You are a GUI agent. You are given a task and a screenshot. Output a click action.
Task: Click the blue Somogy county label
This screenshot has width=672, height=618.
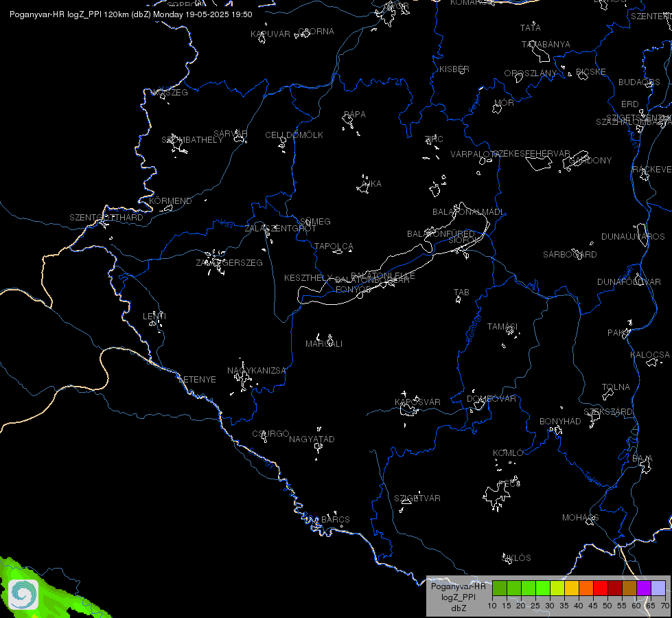[x=474, y=328]
